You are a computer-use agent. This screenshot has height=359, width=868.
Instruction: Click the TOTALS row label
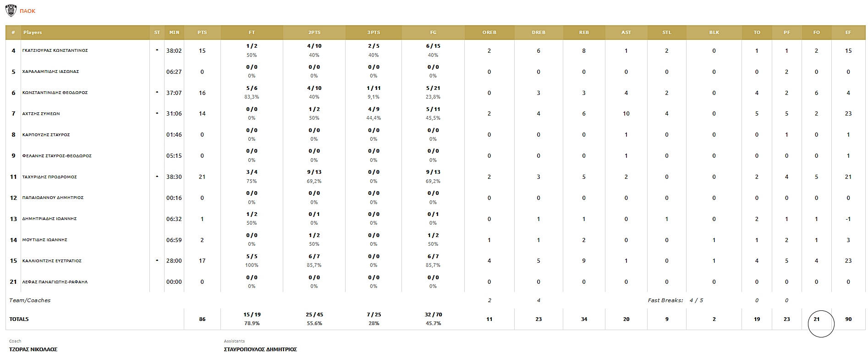[x=19, y=319]
